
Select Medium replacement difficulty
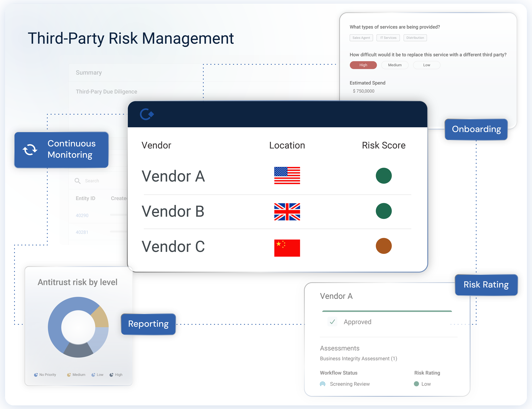pos(395,65)
